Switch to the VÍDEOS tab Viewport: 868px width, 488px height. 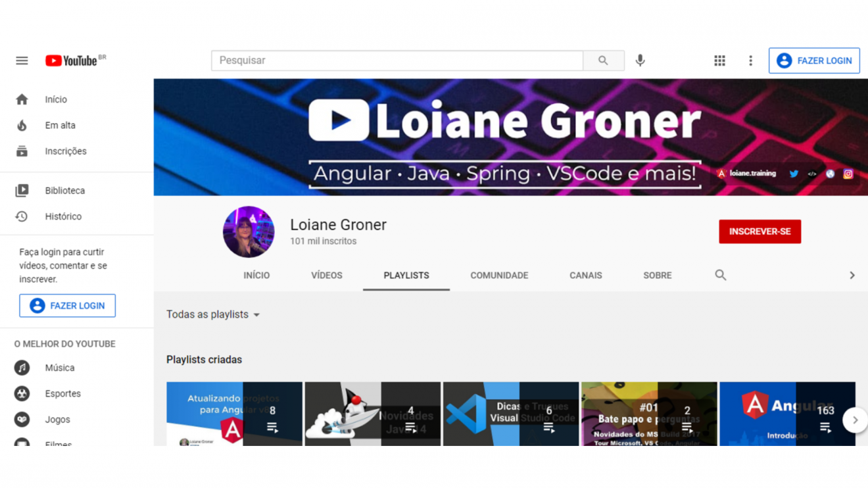(327, 276)
